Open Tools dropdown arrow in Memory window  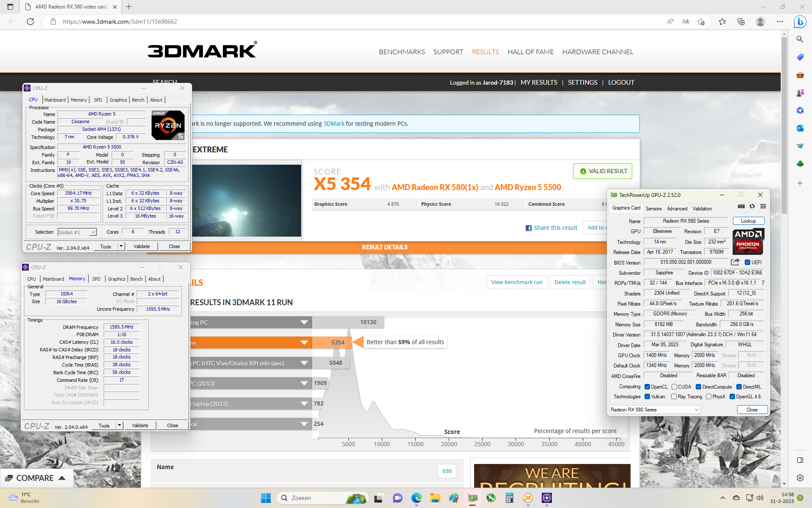119,425
